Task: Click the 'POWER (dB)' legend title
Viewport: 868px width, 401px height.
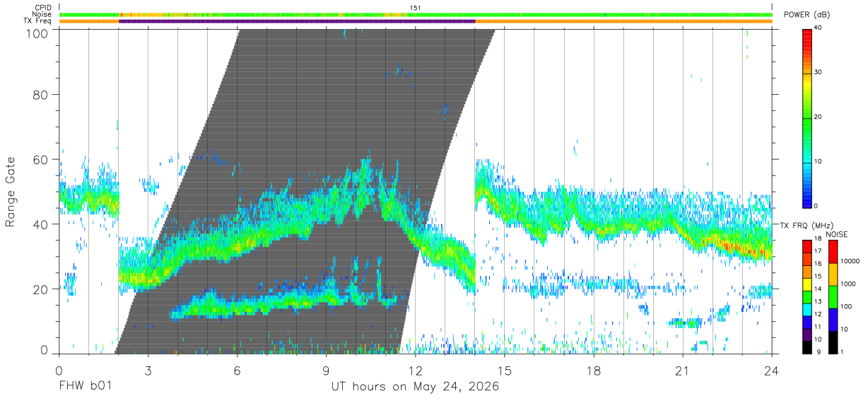Action: coord(807,15)
